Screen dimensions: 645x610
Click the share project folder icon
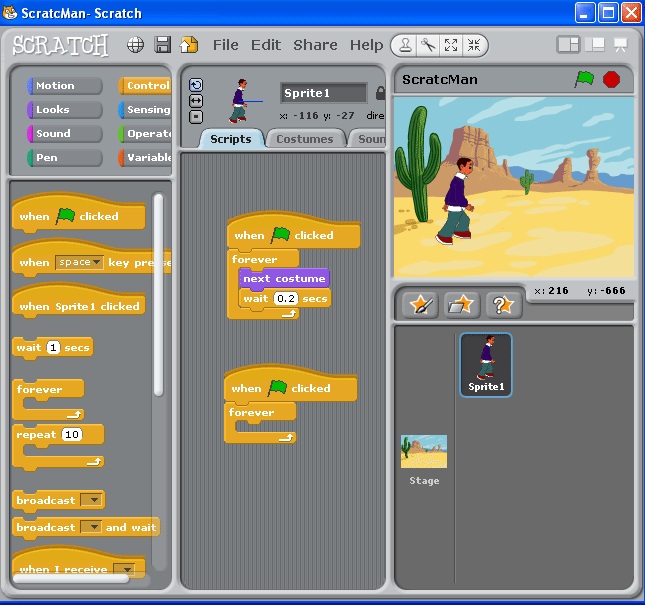click(189, 45)
